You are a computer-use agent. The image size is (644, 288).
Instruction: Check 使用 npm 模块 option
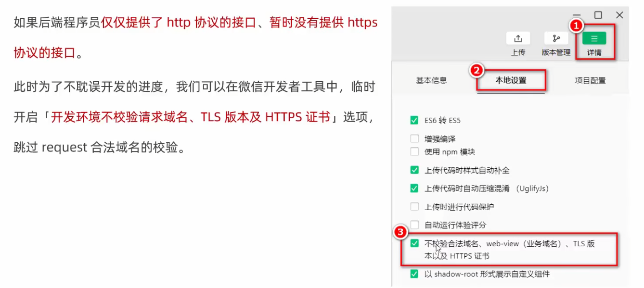pos(414,151)
